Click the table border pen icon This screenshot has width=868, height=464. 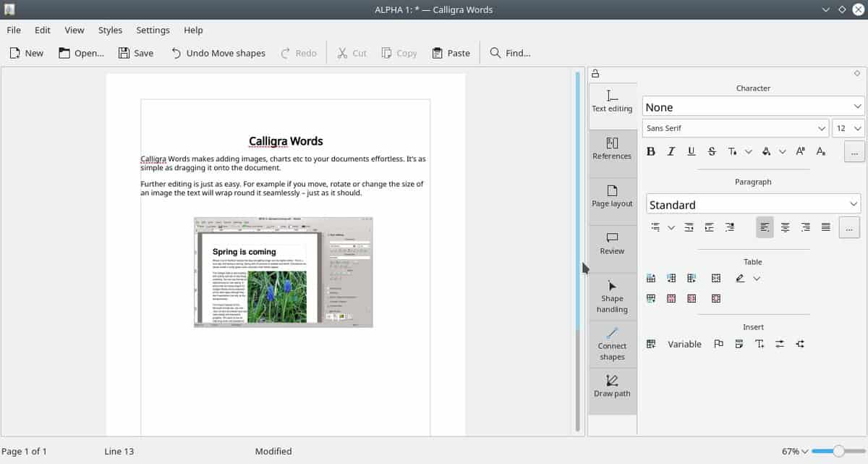(x=741, y=278)
